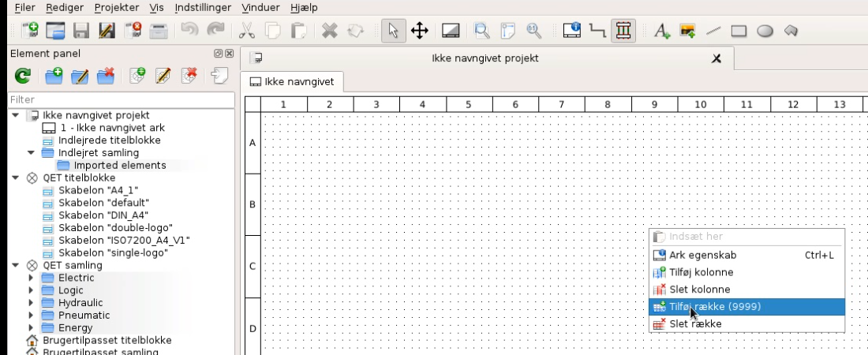868x355 pixels.
Task: Click the add image tool
Action: click(x=687, y=31)
